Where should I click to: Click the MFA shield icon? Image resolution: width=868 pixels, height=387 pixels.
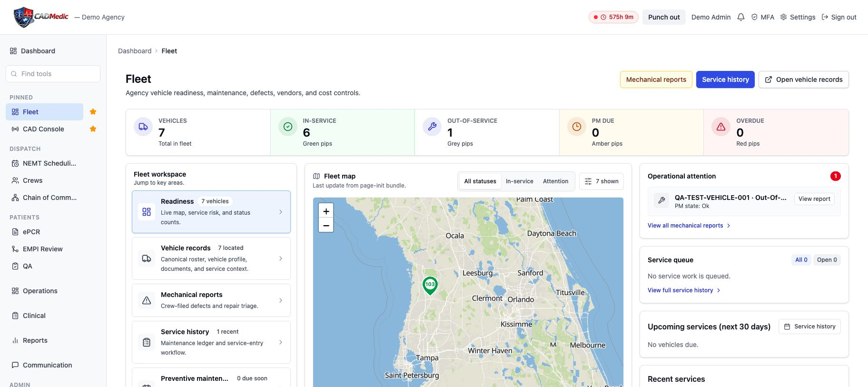pos(754,17)
